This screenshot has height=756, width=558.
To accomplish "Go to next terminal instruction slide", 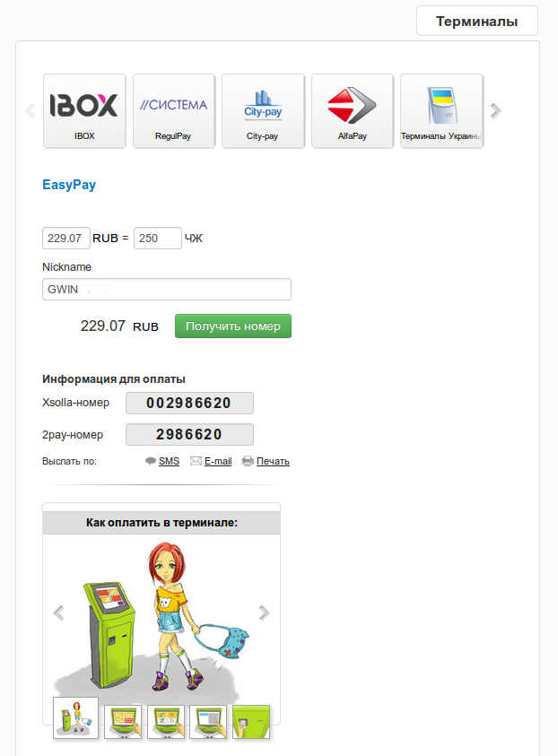I will pyautogui.click(x=264, y=613).
